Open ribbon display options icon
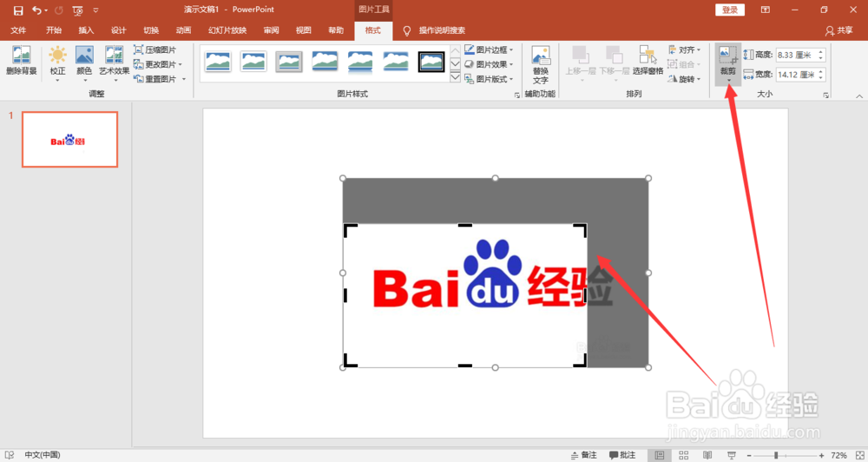The image size is (868, 462). click(x=765, y=10)
